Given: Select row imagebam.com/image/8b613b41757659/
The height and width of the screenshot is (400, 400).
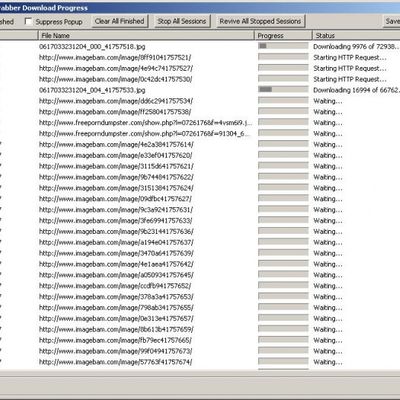Looking at the screenshot, I should click(116, 330).
